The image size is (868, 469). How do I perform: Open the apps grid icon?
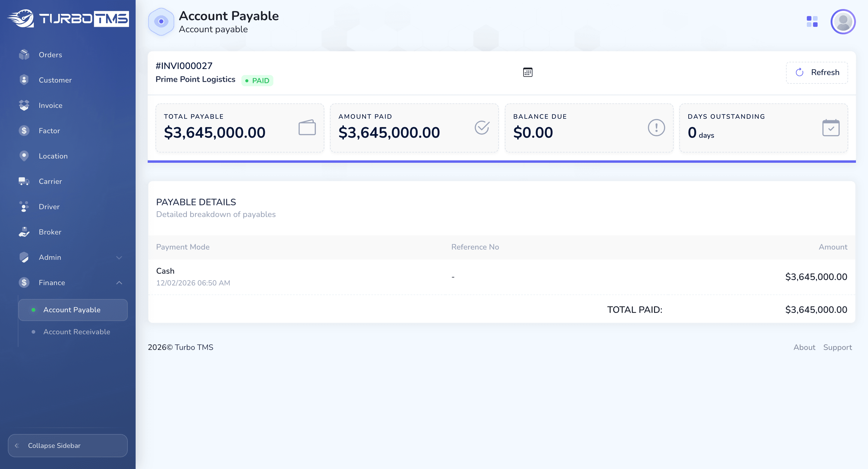812,22
